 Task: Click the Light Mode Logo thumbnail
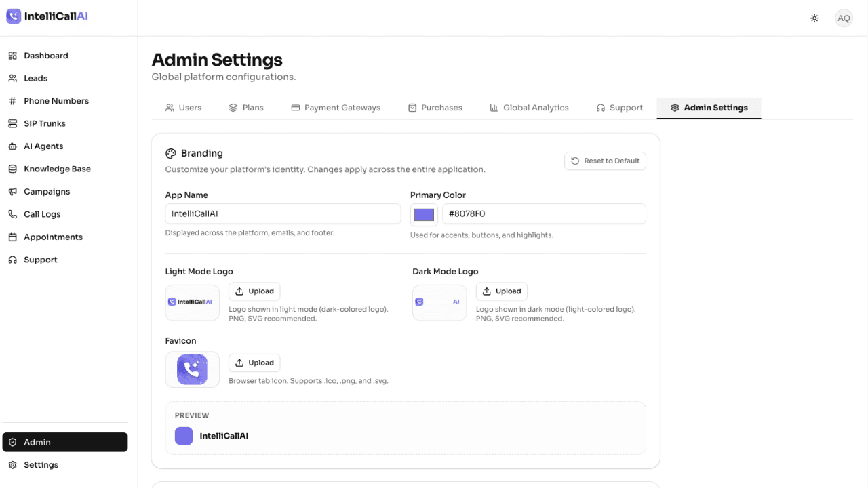pos(193,302)
